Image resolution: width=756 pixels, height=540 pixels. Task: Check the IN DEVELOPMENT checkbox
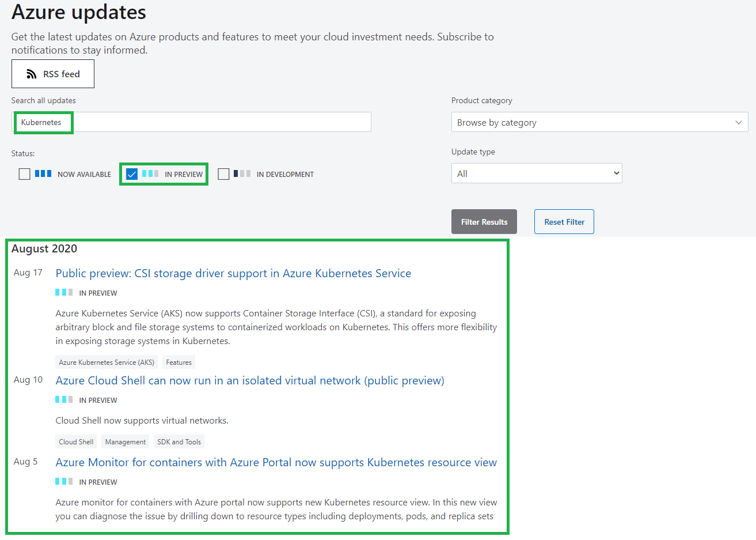point(223,173)
